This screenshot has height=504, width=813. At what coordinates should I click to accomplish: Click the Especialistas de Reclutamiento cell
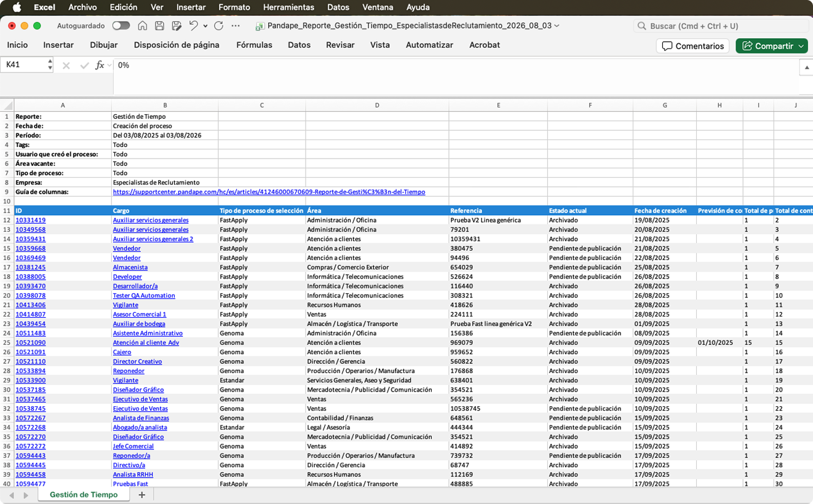click(165, 183)
